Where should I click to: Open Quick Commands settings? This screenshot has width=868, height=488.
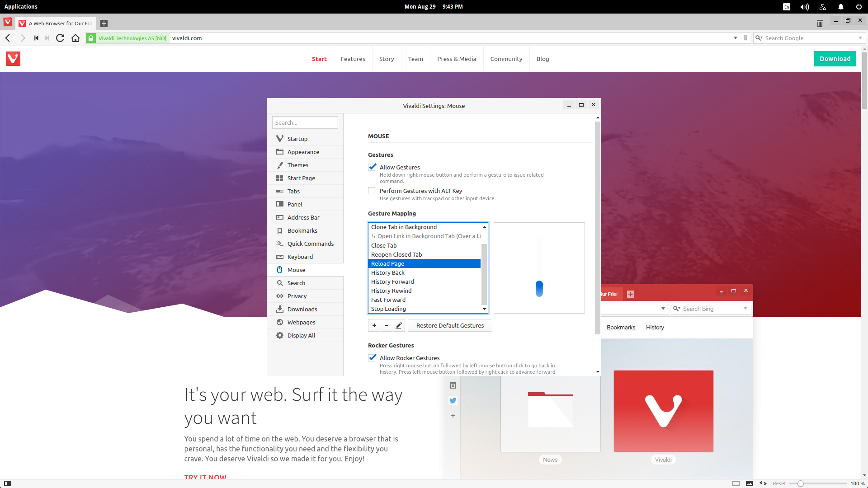(305, 244)
